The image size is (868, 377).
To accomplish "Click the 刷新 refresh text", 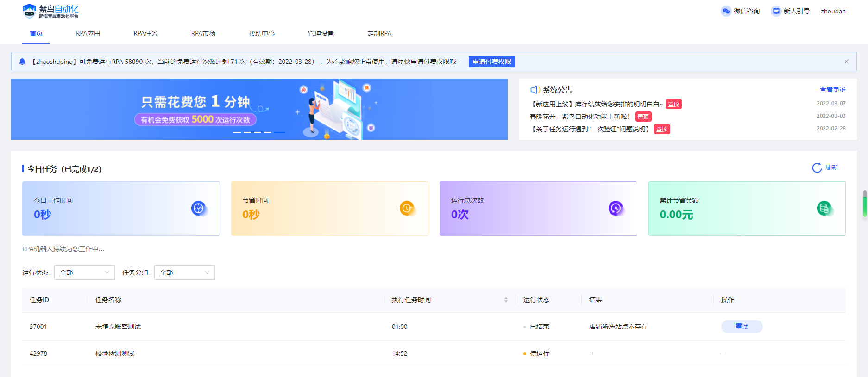I will (832, 167).
